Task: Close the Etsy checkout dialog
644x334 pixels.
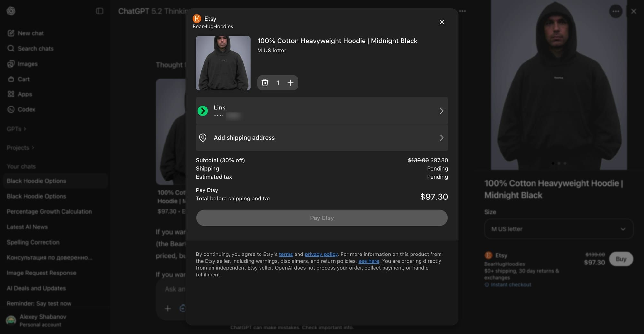Action: coord(442,22)
